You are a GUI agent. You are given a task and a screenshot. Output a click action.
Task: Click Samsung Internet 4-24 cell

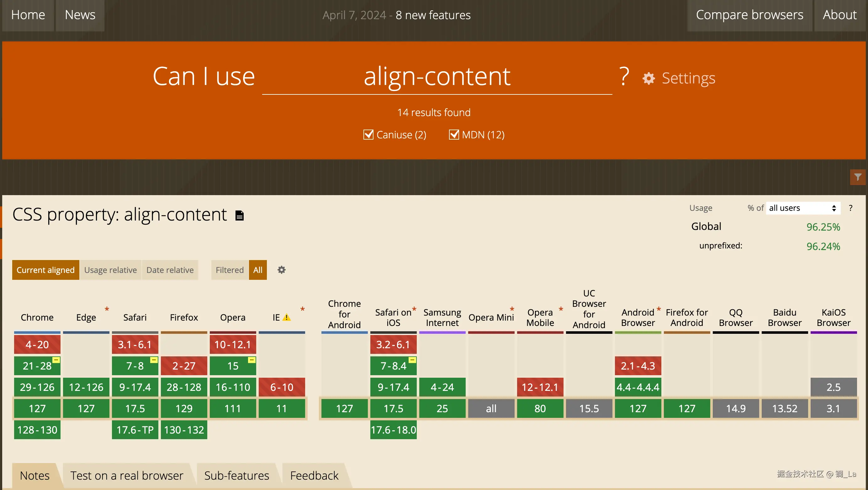coord(442,387)
